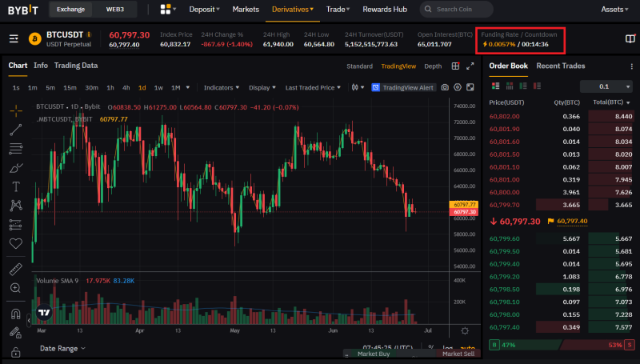This screenshot has height=364, width=640.
Task: Open the hamburger menu beside BTCUSDT
Action: 14,38
